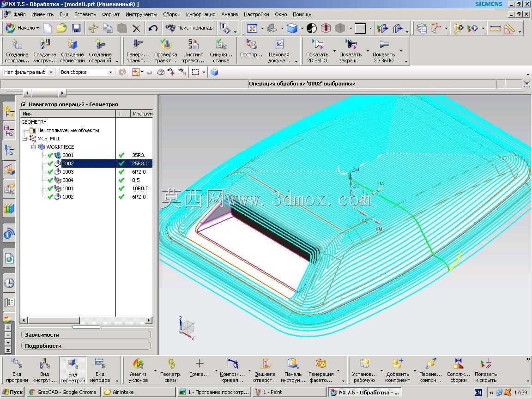Collapse the WORKPIECE tree node

click(33, 147)
